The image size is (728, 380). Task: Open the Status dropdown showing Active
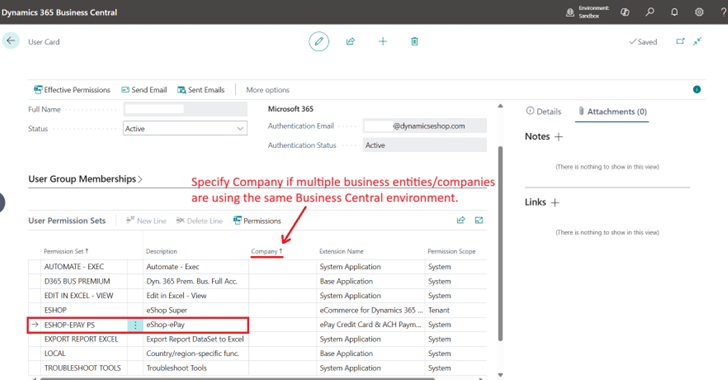point(185,129)
